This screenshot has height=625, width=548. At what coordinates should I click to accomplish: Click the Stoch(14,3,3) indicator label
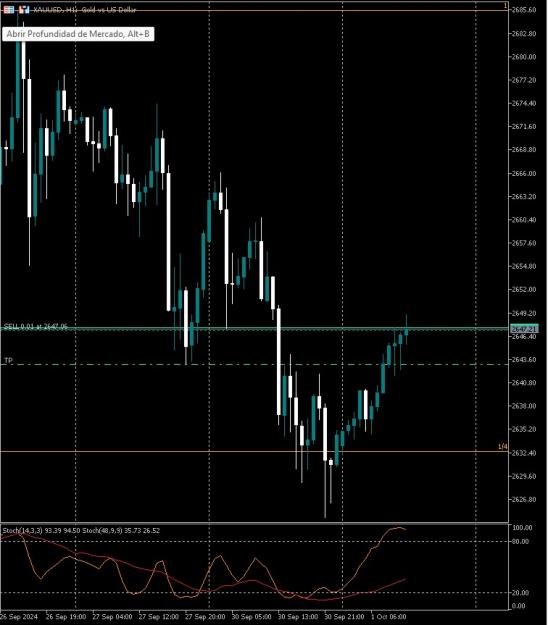[22, 531]
